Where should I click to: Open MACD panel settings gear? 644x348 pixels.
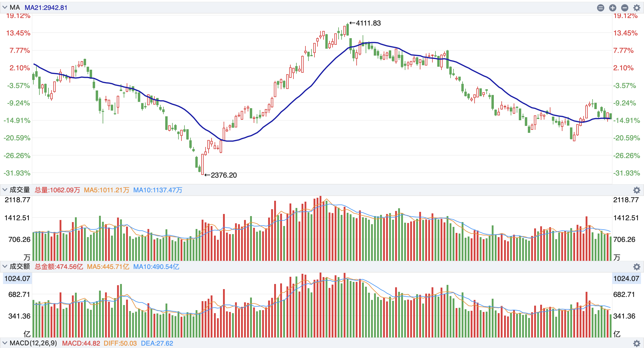636,343
